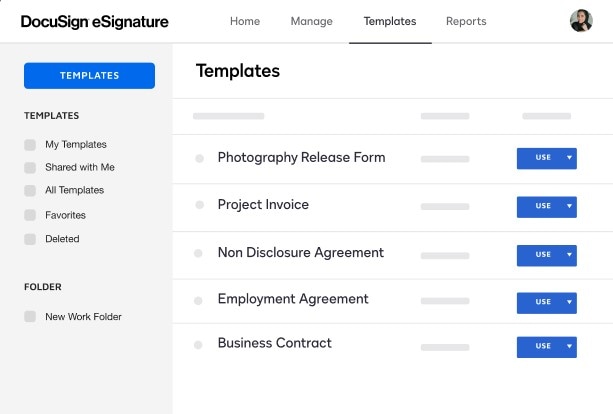Image resolution: width=613 pixels, height=414 pixels.
Task: Open the user profile avatar
Action: click(581, 21)
